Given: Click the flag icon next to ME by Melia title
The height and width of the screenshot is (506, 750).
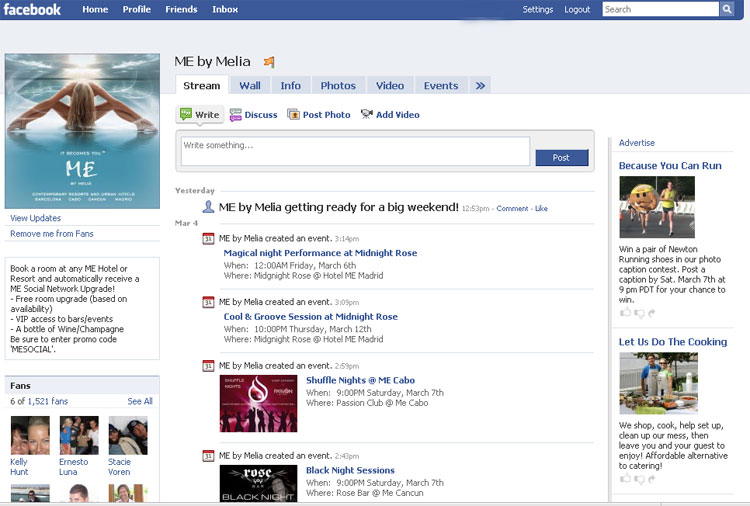Looking at the screenshot, I should click(269, 62).
